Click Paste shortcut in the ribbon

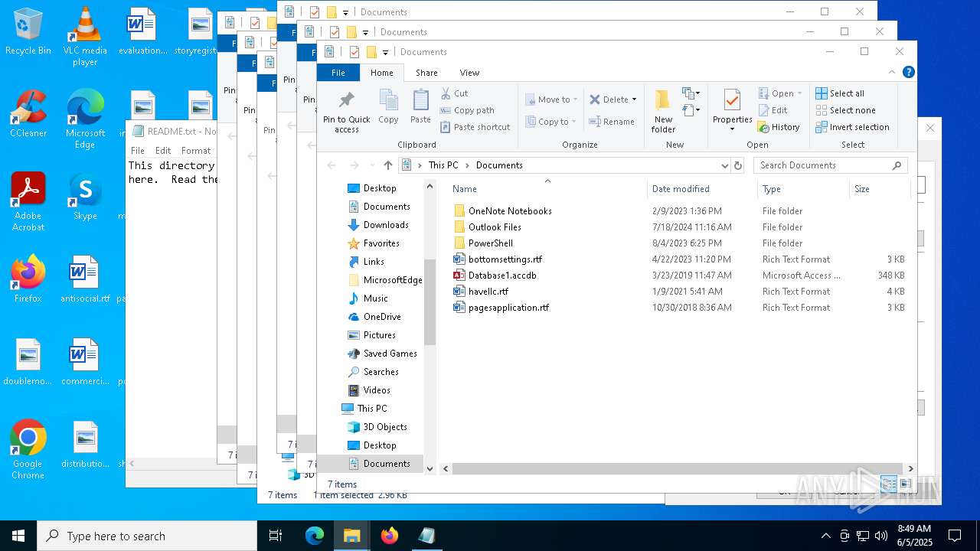[475, 127]
